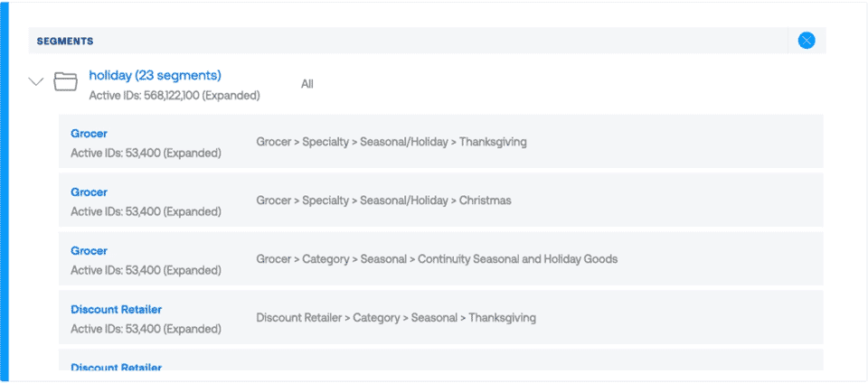Click Active IDs under Discount Retailer Thanksgiving segment

pyautogui.click(x=146, y=329)
